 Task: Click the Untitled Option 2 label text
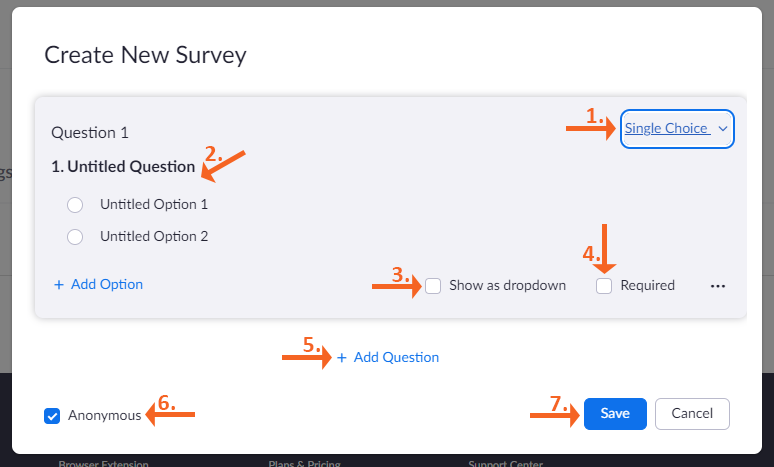point(154,237)
